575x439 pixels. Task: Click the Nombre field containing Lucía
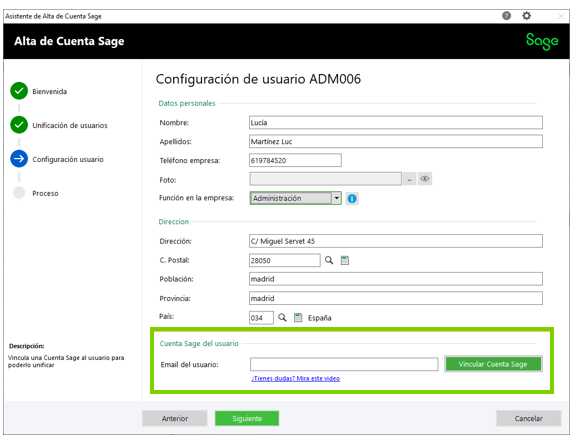click(396, 122)
